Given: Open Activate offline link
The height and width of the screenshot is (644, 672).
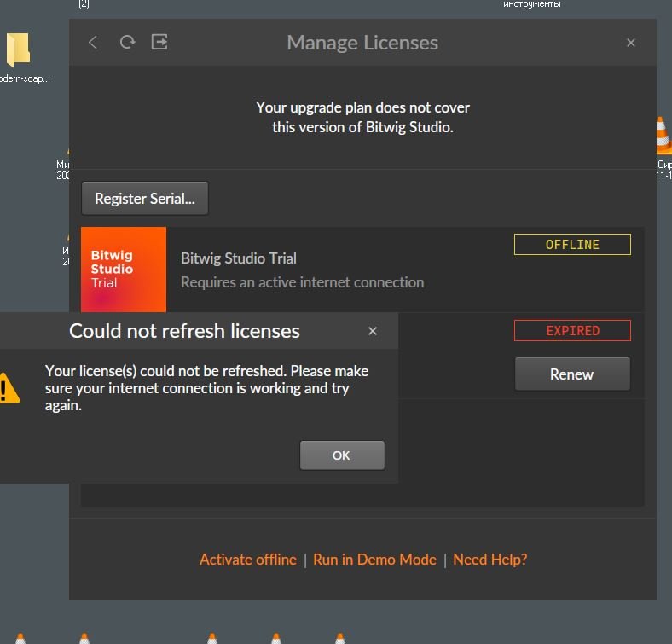Looking at the screenshot, I should click(247, 560).
